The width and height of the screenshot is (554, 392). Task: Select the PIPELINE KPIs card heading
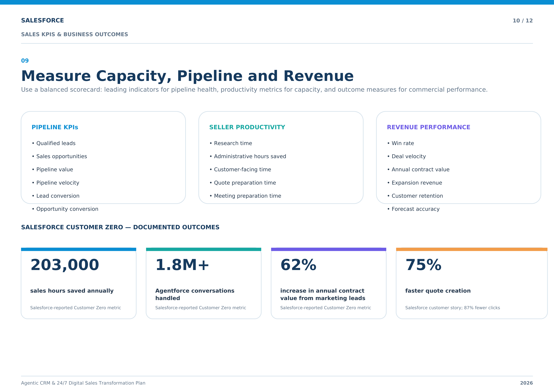55,127
